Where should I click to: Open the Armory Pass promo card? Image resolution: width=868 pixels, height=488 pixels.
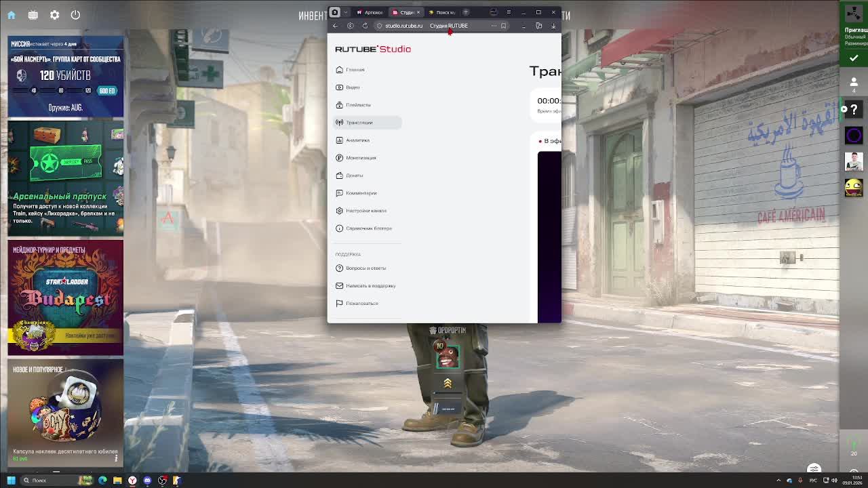[x=66, y=178]
